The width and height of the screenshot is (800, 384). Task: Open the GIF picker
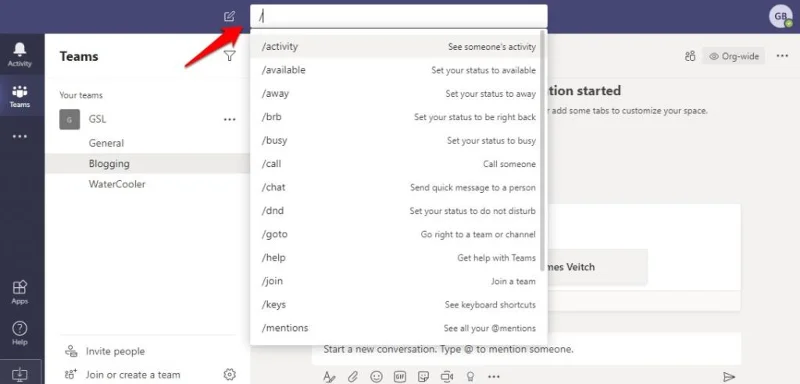click(399, 377)
